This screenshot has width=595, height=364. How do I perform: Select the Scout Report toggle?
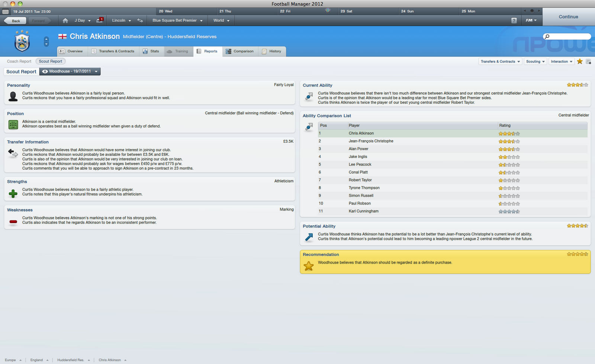point(51,61)
